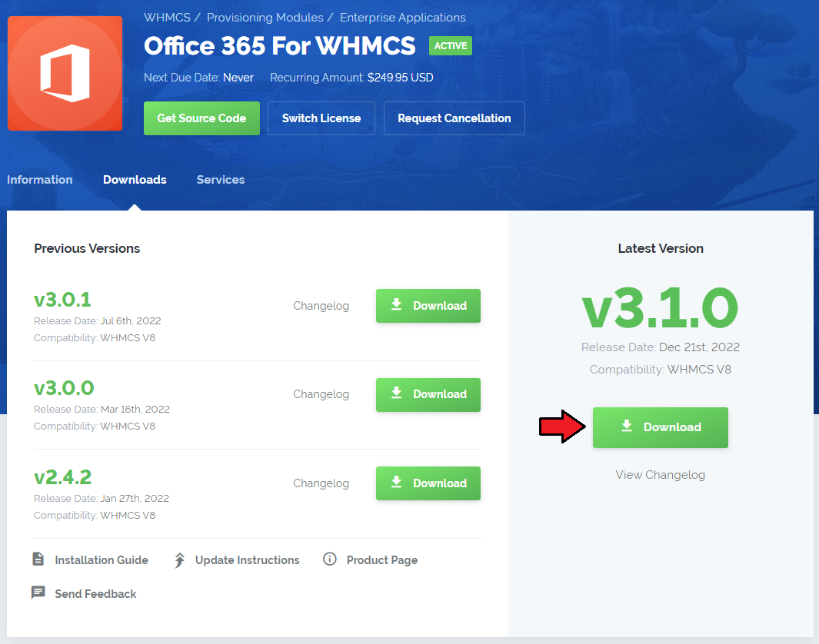
Task: Open the Installation Guide link
Action: point(102,560)
